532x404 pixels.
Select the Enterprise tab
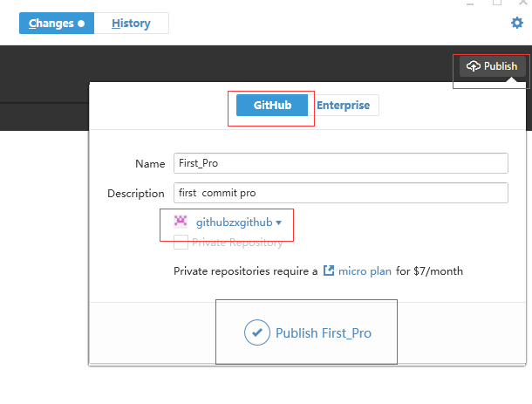pyautogui.click(x=343, y=106)
